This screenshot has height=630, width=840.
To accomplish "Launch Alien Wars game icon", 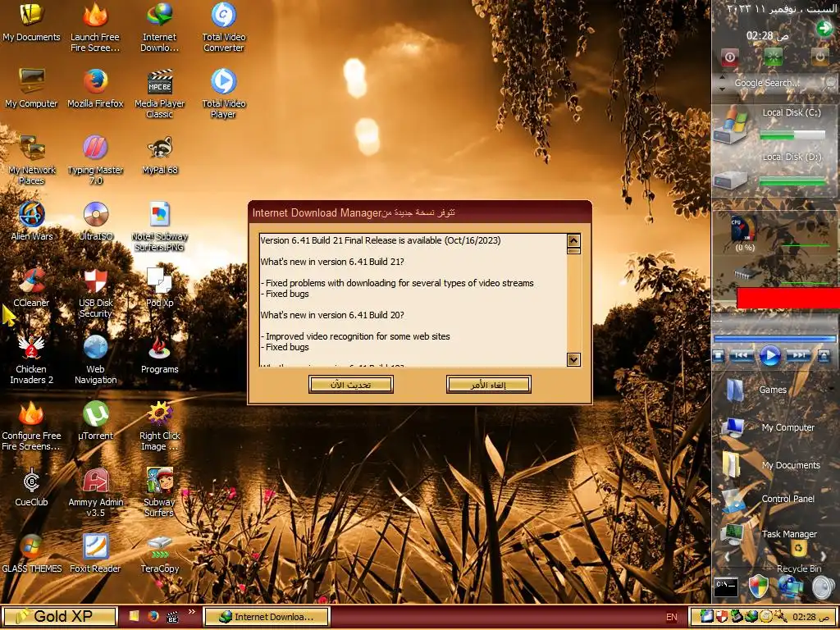I will point(31,221).
